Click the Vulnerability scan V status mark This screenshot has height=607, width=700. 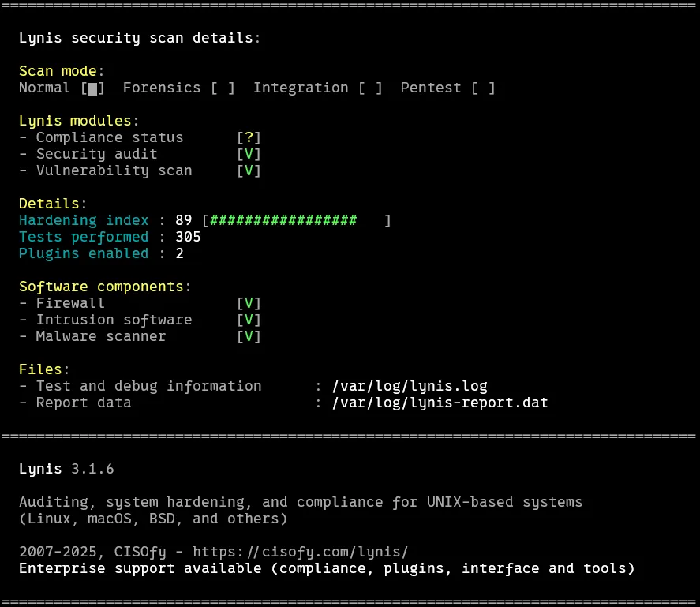(249, 170)
